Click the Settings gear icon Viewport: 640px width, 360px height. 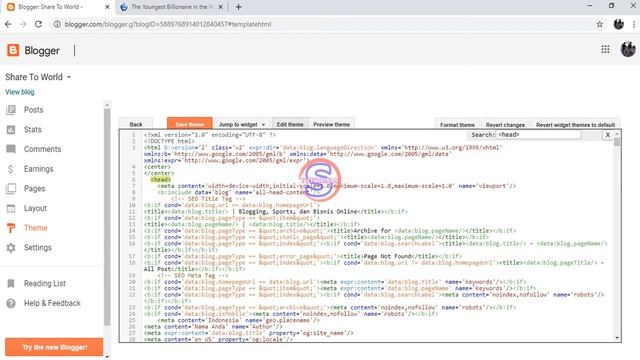pos(11,248)
